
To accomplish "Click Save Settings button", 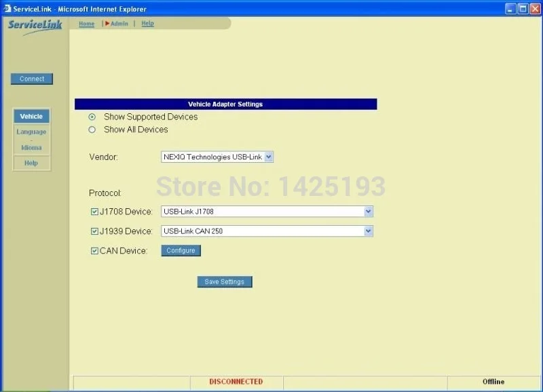I will pos(225,281).
